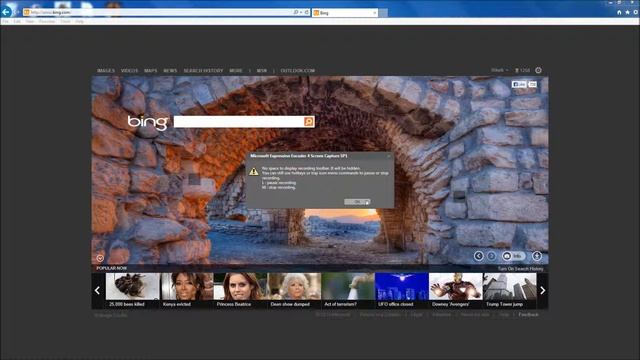The width and height of the screenshot is (640, 360).
Task: Open the browser Home icon
Action: click(x=619, y=12)
